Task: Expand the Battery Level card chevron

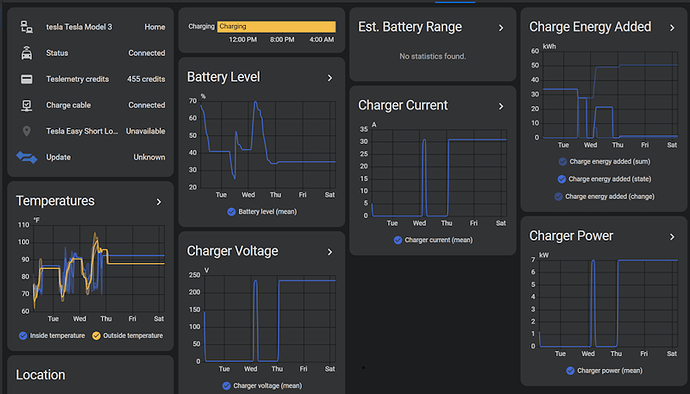Action: (x=330, y=78)
